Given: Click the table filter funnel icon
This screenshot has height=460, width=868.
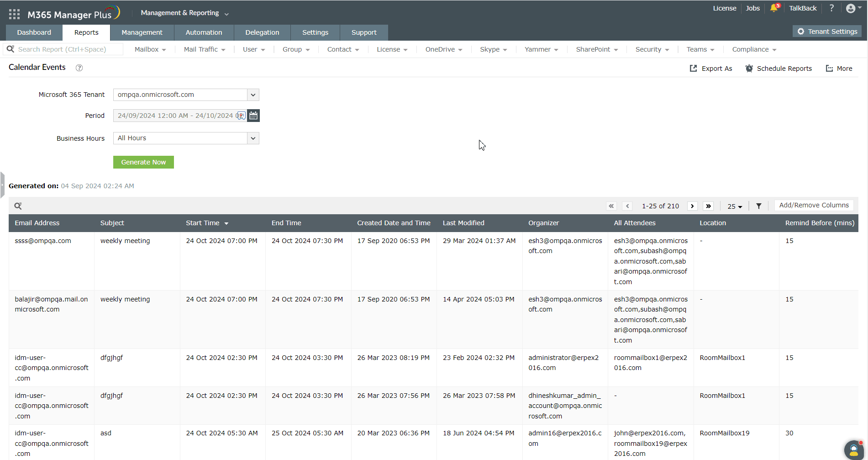Looking at the screenshot, I should click(758, 206).
